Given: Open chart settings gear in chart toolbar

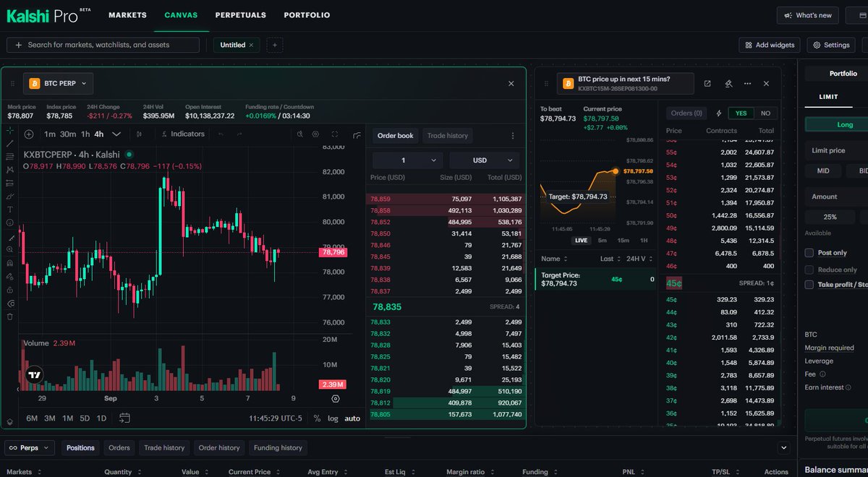Looking at the screenshot, I should pos(316,134).
